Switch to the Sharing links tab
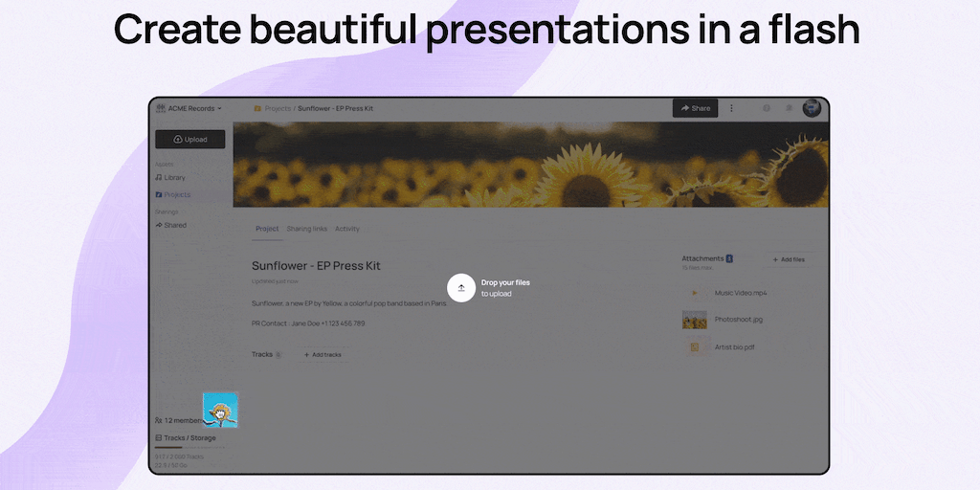 point(306,230)
